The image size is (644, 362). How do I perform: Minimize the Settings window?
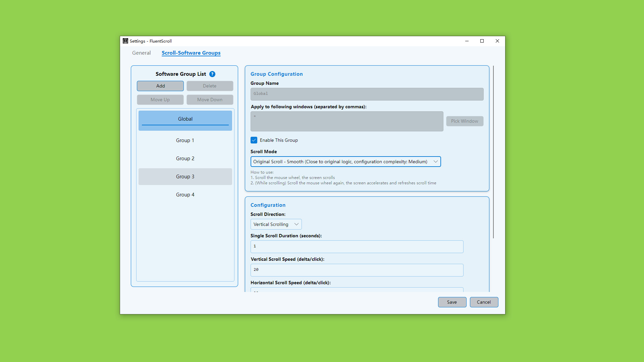(467, 41)
